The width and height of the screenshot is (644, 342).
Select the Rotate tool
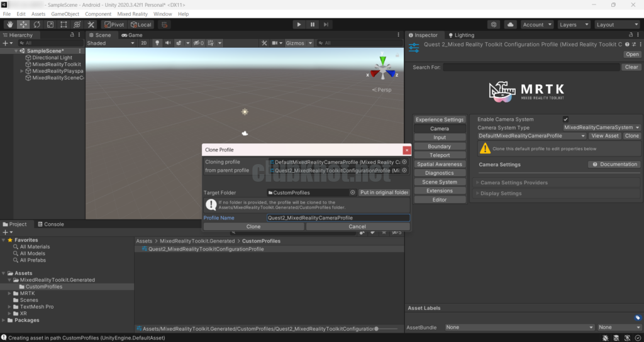pyautogui.click(x=36, y=25)
